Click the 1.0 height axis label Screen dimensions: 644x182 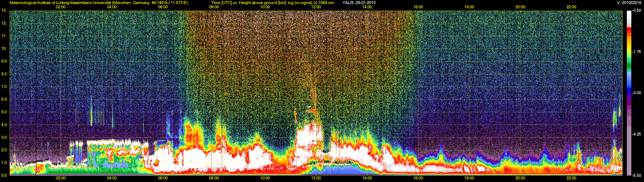pyautogui.click(x=4, y=163)
